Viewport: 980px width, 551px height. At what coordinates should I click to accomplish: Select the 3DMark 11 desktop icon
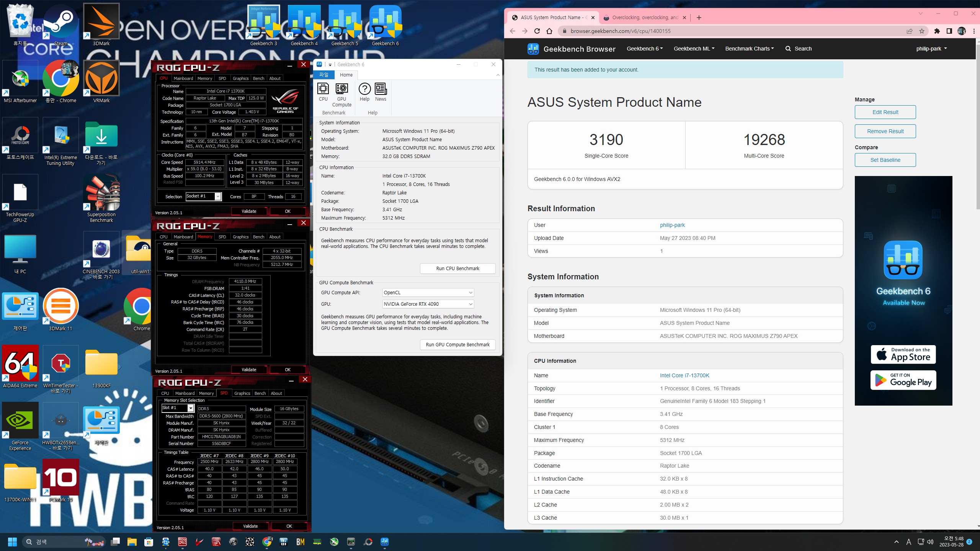tap(60, 310)
